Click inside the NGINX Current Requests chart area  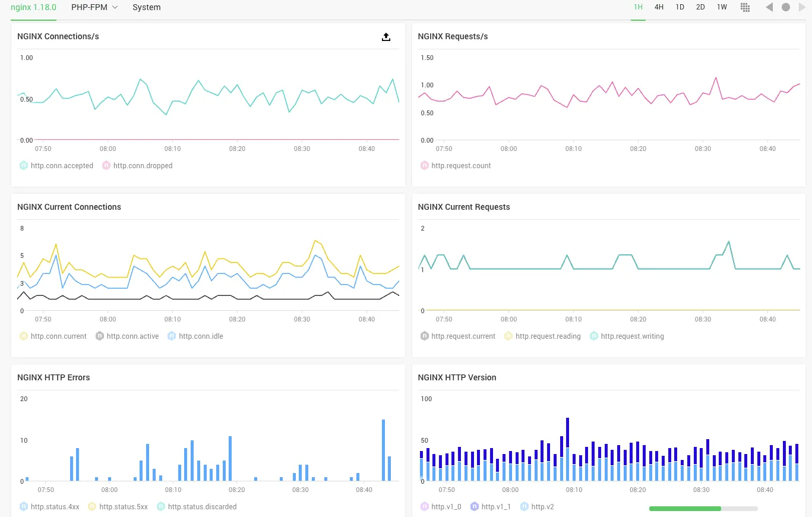tap(608, 267)
